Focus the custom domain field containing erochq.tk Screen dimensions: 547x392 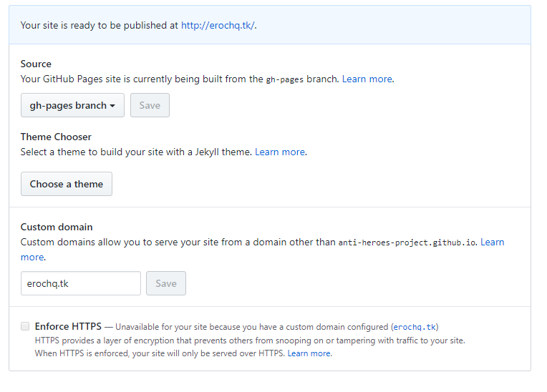click(x=81, y=284)
